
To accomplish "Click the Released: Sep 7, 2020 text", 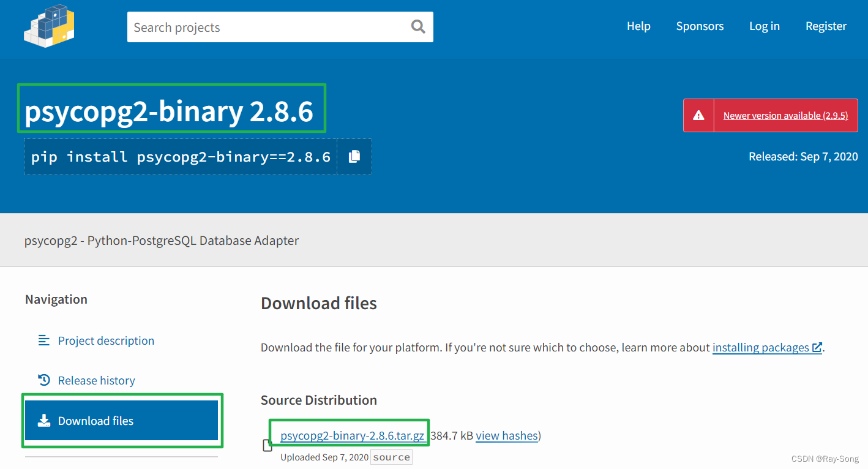I will click(x=803, y=156).
